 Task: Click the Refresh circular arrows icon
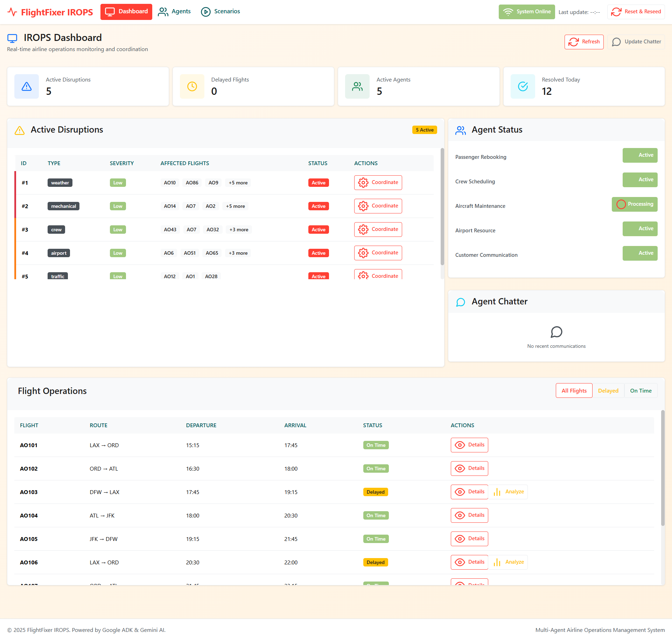[574, 42]
